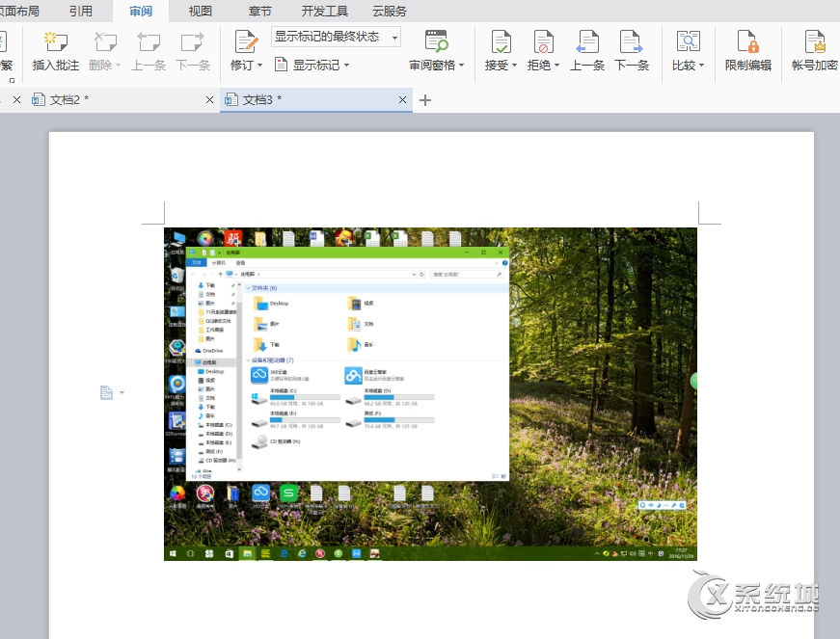Click the Accept change (接受) icon

[x=501, y=41]
